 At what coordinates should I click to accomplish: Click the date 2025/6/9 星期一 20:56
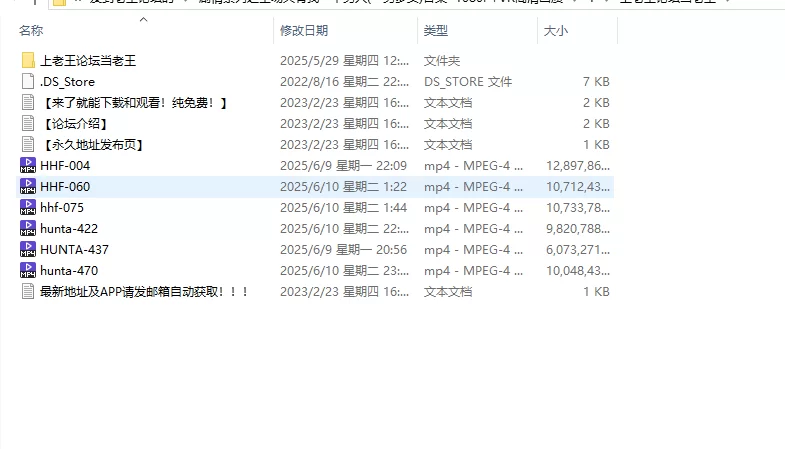(343, 249)
